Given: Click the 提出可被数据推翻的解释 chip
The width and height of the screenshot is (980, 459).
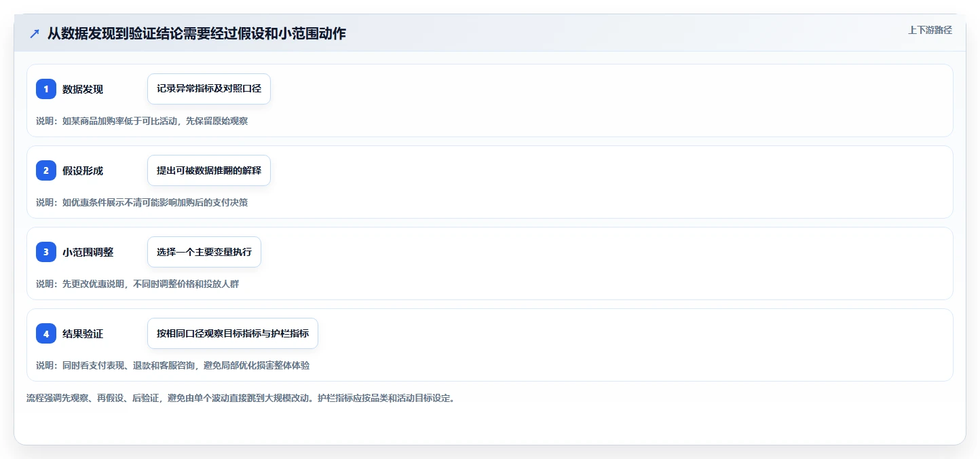Looking at the screenshot, I should point(209,170).
